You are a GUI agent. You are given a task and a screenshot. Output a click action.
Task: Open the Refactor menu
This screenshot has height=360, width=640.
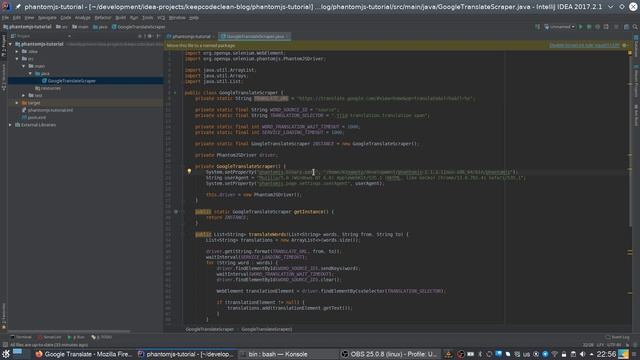pyautogui.click(x=103, y=18)
